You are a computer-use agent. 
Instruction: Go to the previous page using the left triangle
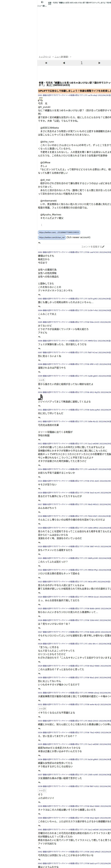pos(64,63)
